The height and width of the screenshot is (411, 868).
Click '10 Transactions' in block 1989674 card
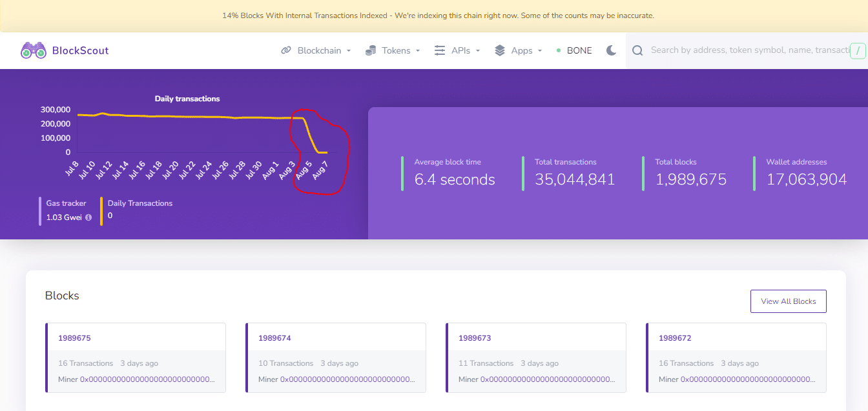click(x=285, y=363)
